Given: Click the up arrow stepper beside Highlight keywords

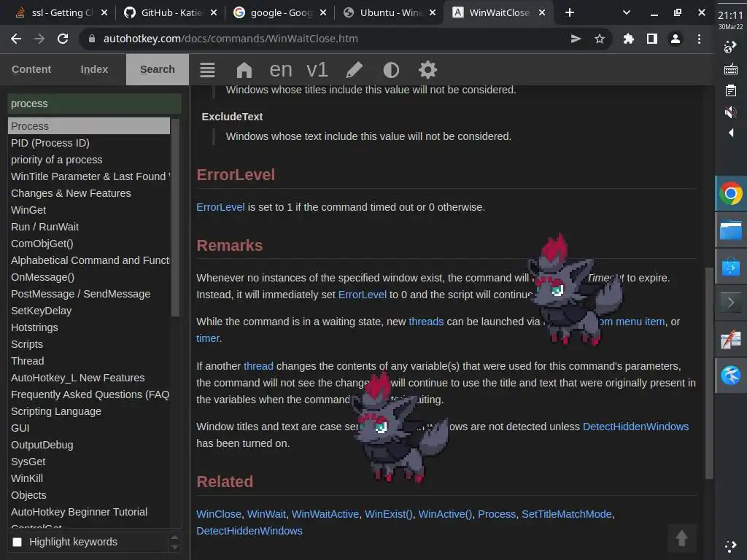Looking at the screenshot, I should 175,537.
